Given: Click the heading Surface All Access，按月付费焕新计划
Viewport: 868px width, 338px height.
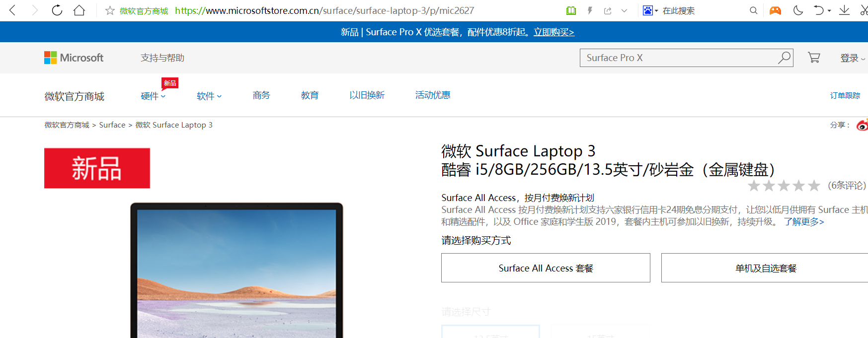Looking at the screenshot, I should point(518,198).
